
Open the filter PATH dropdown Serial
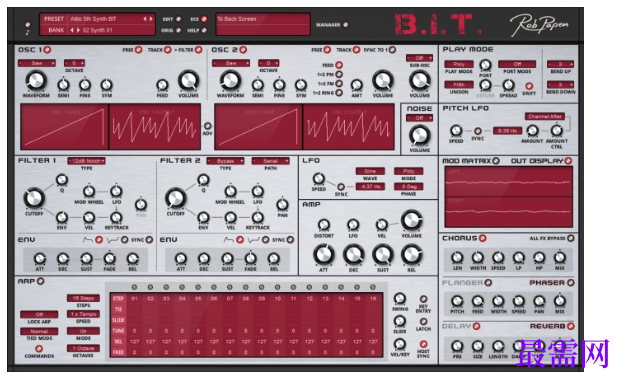point(271,161)
